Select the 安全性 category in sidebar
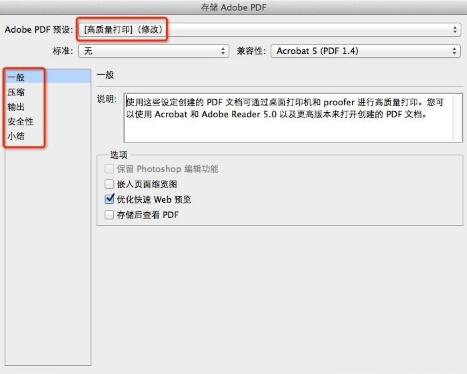467x374 pixels. (x=48, y=121)
